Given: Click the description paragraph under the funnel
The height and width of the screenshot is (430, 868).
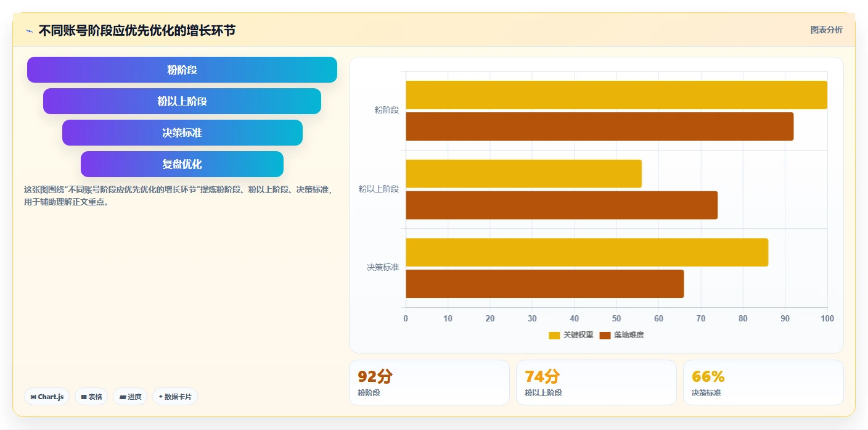Looking at the screenshot, I should tap(178, 196).
